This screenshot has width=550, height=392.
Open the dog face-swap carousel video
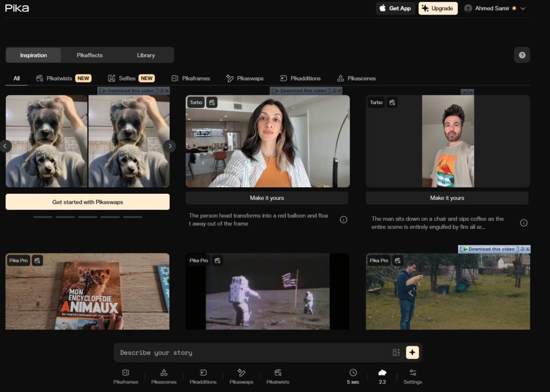(x=88, y=141)
